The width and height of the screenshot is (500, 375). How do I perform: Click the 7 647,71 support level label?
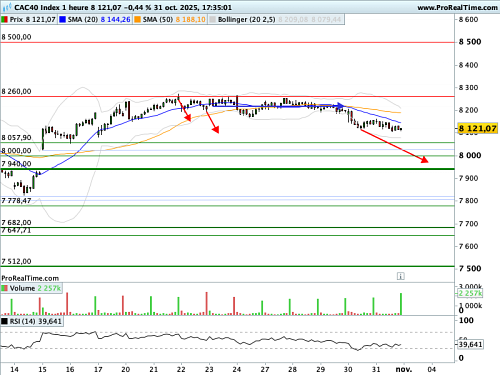click(x=16, y=230)
